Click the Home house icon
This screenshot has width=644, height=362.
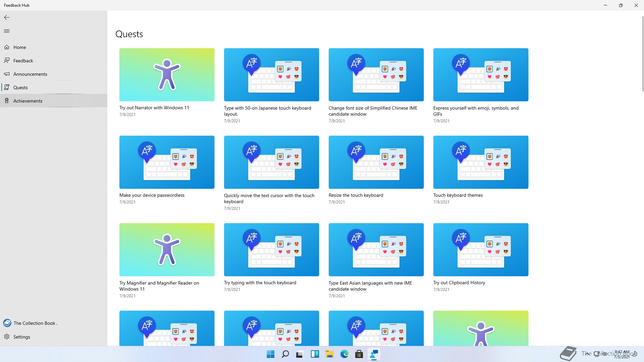click(x=7, y=47)
